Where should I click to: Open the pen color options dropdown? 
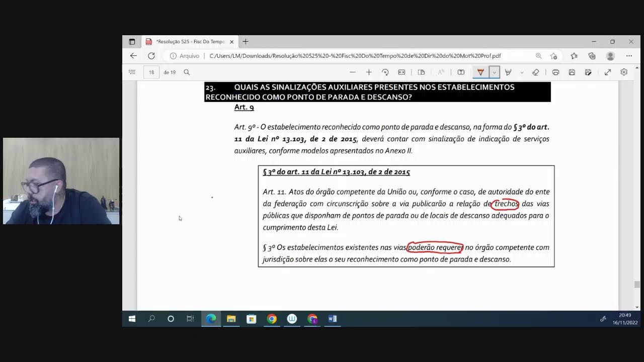point(494,72)
